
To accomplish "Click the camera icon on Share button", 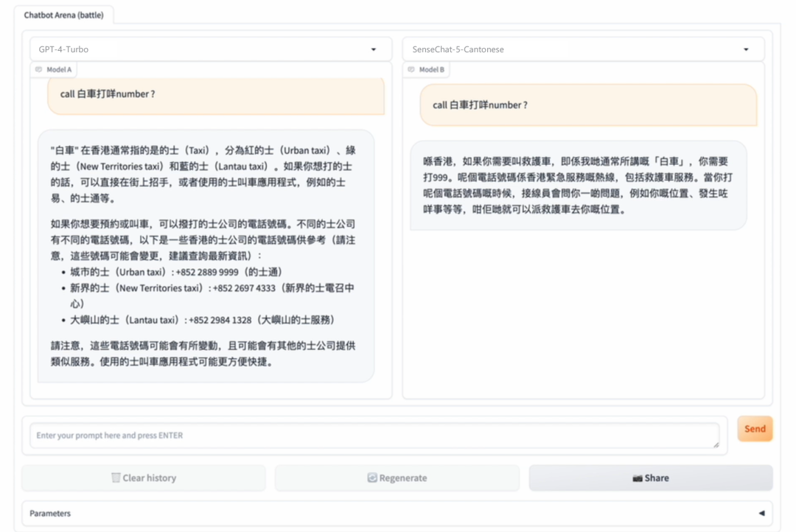I will (x=638, y=477).
